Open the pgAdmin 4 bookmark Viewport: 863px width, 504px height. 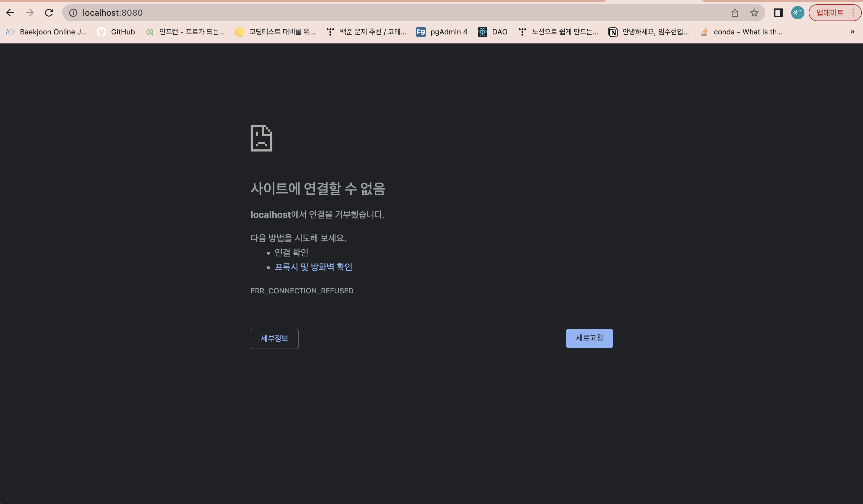(x=442, y=32)
